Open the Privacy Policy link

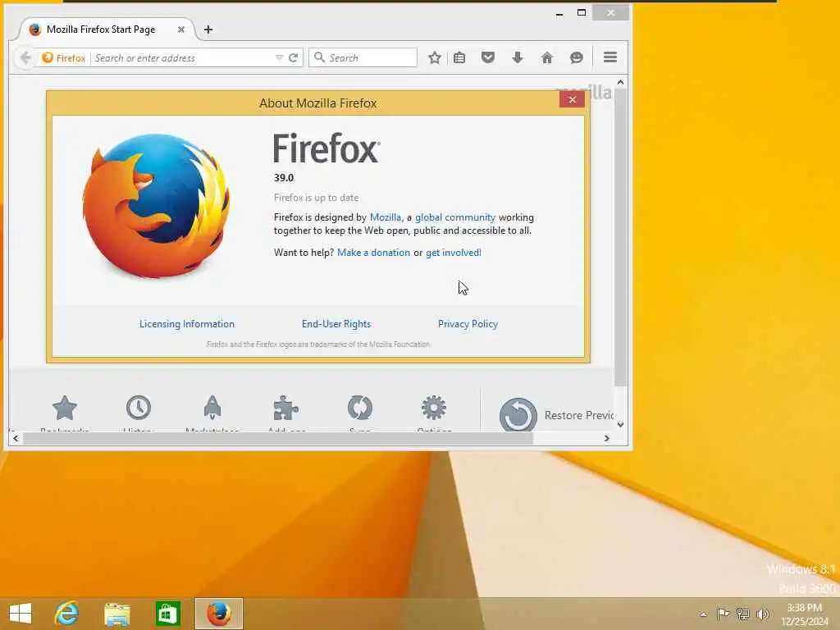coord(468,323)
